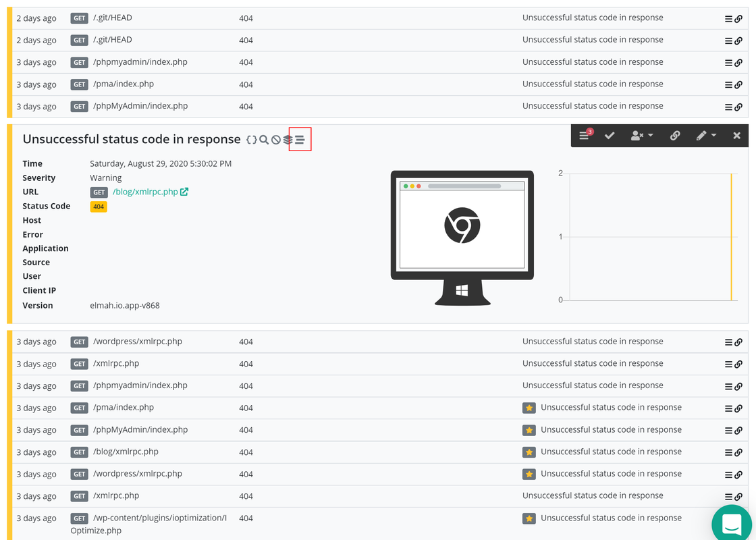This screenshot has width=756, height=540.
Task: Click link icon on /pma/index.php top row
Action: pos(738,85)
